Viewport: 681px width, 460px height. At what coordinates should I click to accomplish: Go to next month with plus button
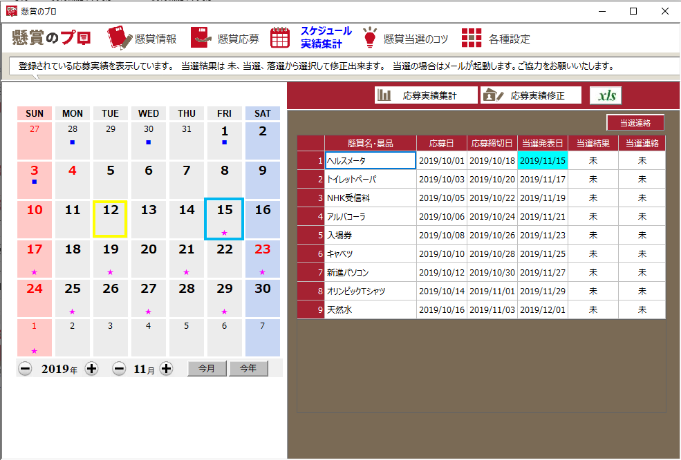pyautogui.click(x=166, y=369)
